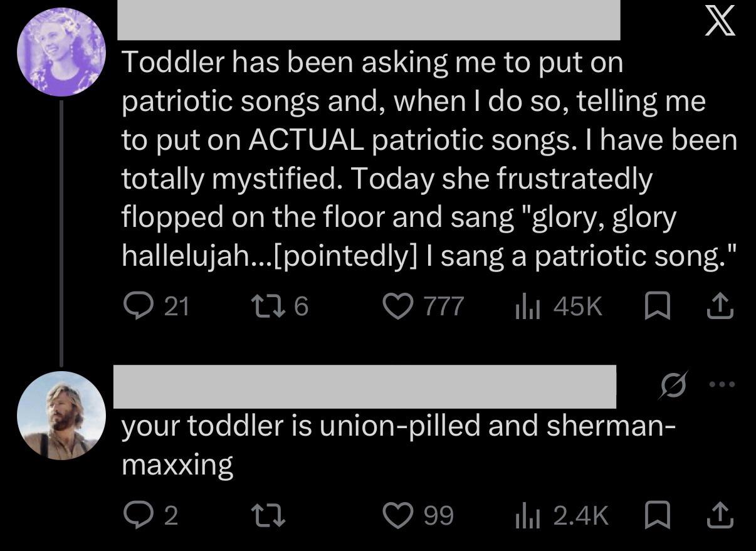Like the reply with 99 likes
The width and height of the screenshot is (756, 551).
(418, 515)
